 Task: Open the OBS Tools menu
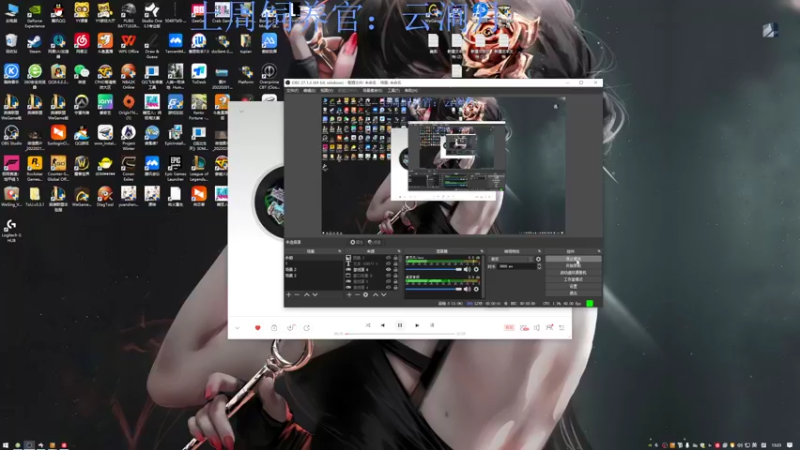(x=393, y=90)
